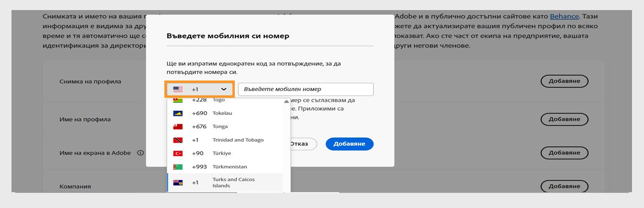
Task: Click Добавяне for Компания row
Action: pos(564,186)
